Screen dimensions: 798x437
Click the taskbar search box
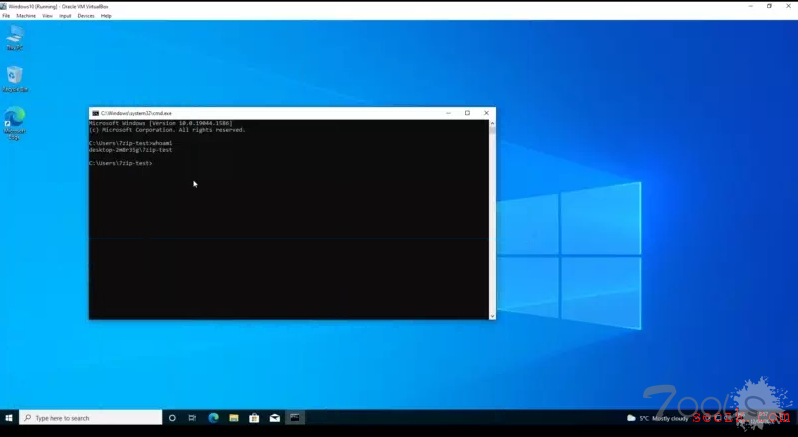point(90,418)
